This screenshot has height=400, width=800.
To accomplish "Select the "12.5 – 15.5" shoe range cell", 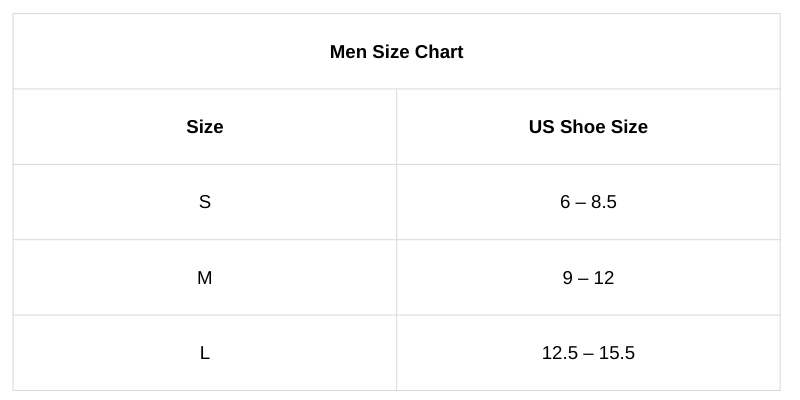I will tap(588, 353).
